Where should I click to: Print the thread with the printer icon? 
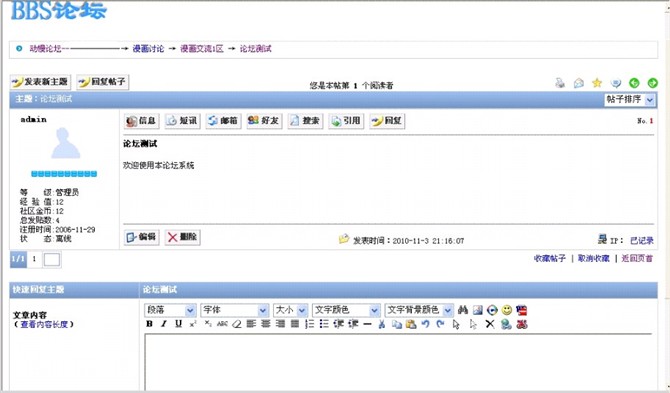[x=560, y=83]
